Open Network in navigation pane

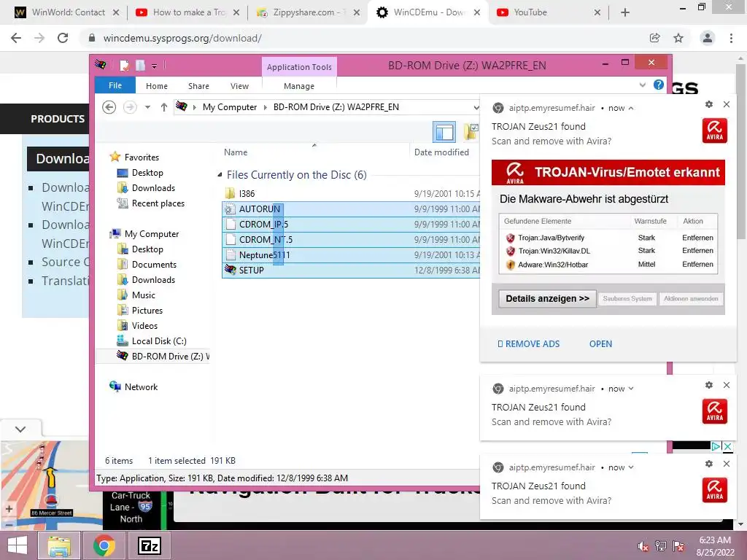[x=141, y=386]
